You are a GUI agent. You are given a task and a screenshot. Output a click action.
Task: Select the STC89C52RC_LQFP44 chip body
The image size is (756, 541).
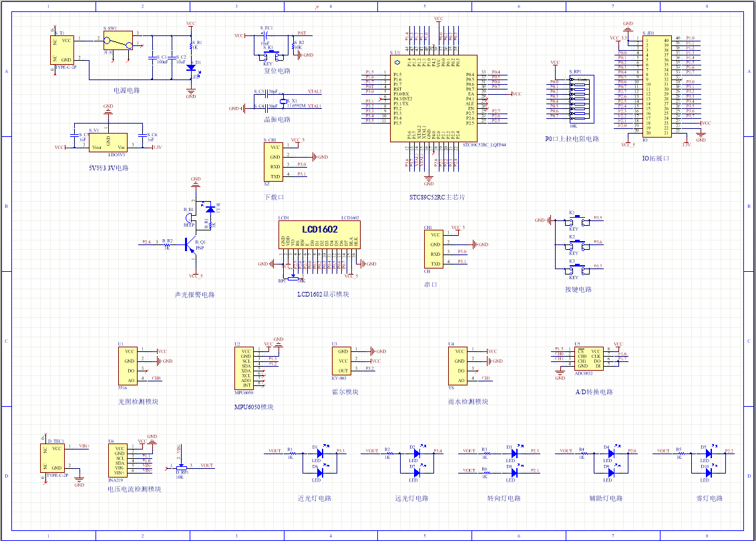point(433,98)
